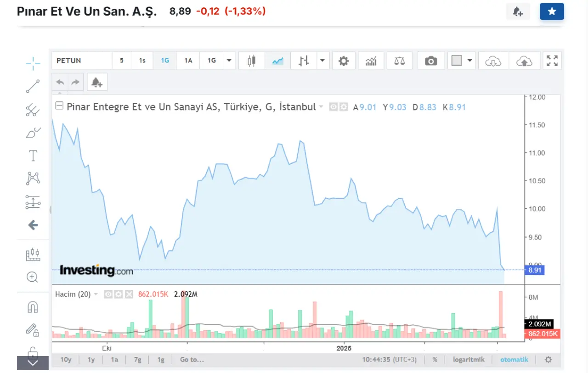Switch to the 10y time range

[66, 360]
